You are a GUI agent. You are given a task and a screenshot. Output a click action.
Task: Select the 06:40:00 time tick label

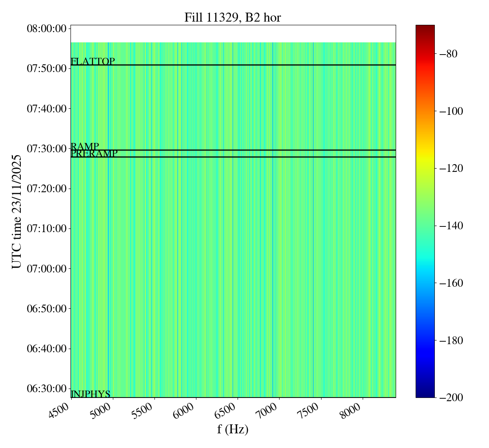[x=46, y=349]
